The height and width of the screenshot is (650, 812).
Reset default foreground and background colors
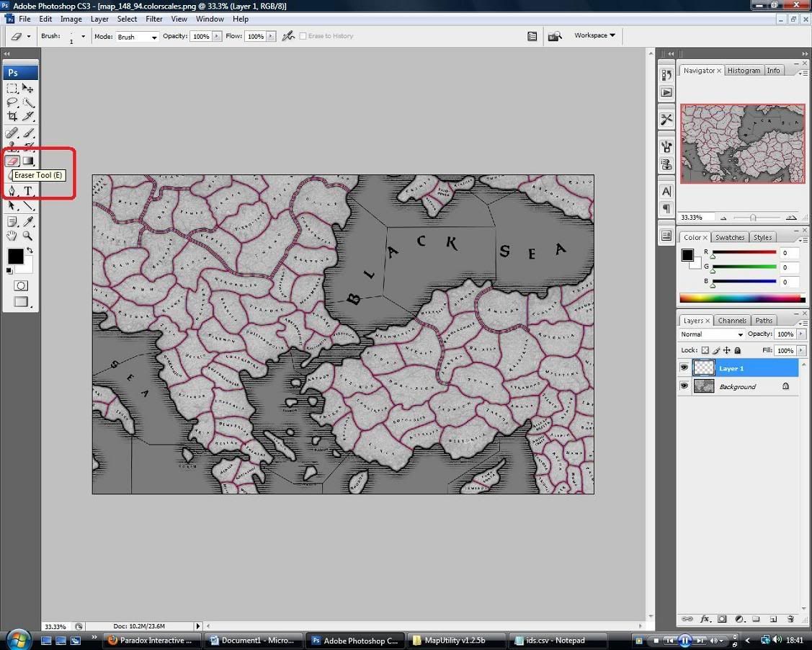coord(9,271)
